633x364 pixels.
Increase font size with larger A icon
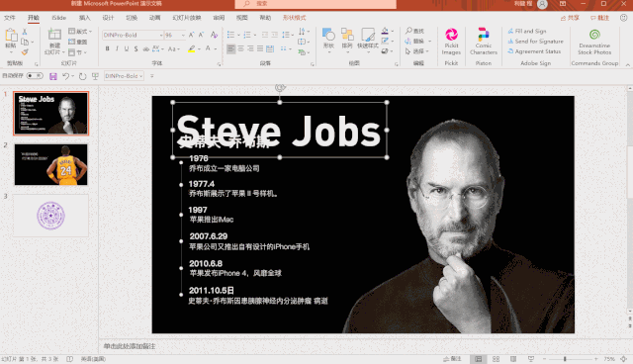191,35
